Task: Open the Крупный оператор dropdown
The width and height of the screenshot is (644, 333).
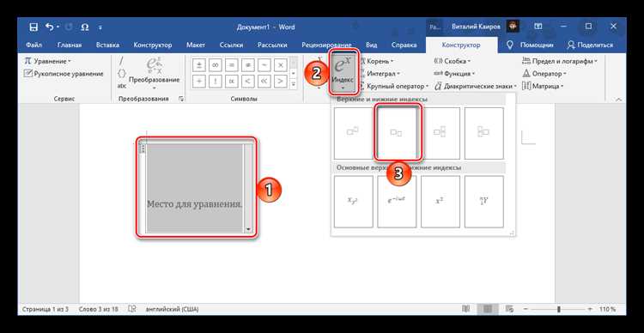Action: click(x=394, y=86)
